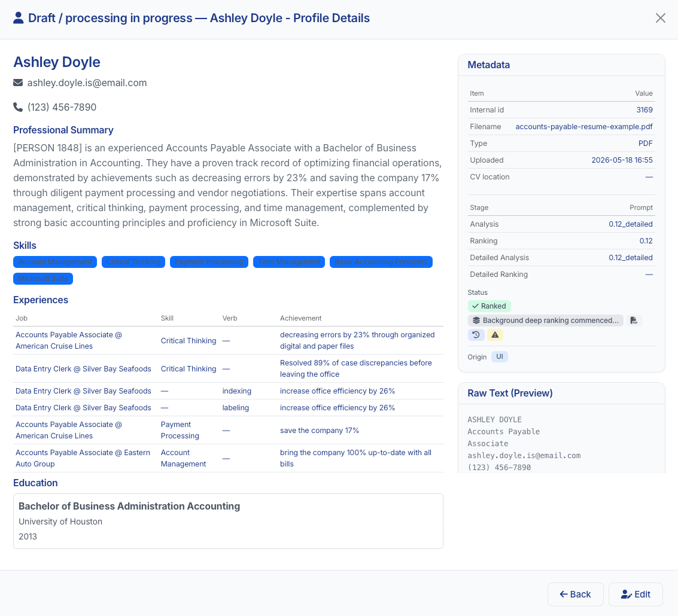Select the Time Management skill tag
The image size is (678, 616).
289,262
